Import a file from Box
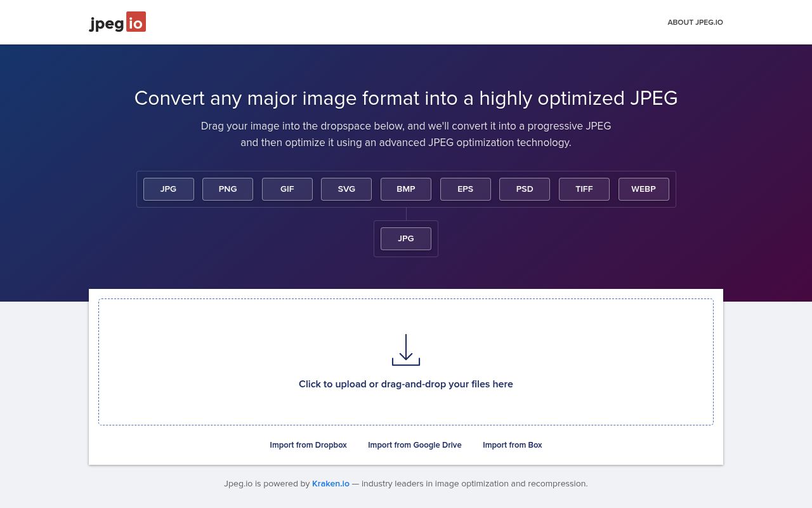 pyautogui.click(x=513, y=445)
